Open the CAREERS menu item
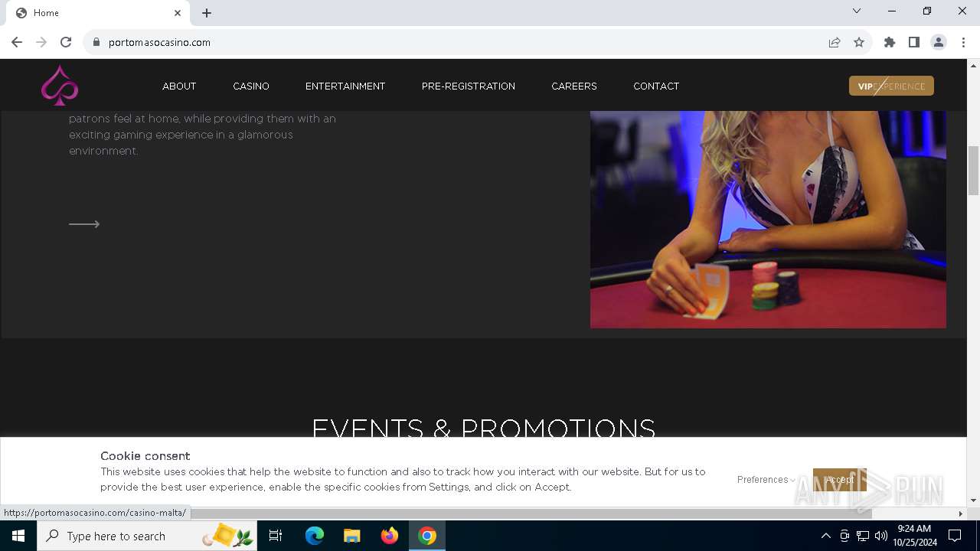Screen dimensions: 980x551 point(574,86)
